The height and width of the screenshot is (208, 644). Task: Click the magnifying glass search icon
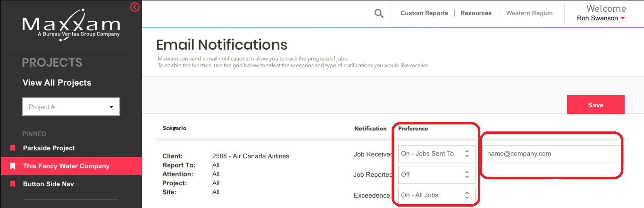point(379,14)
